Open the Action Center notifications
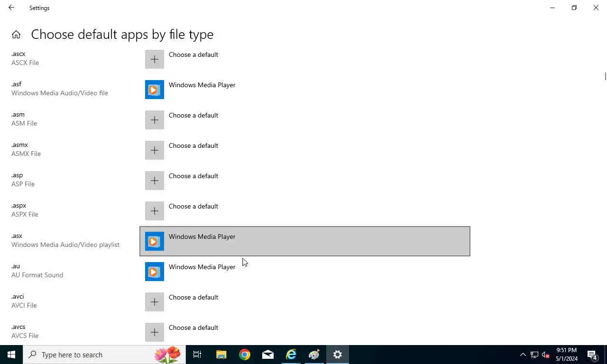 592,355
